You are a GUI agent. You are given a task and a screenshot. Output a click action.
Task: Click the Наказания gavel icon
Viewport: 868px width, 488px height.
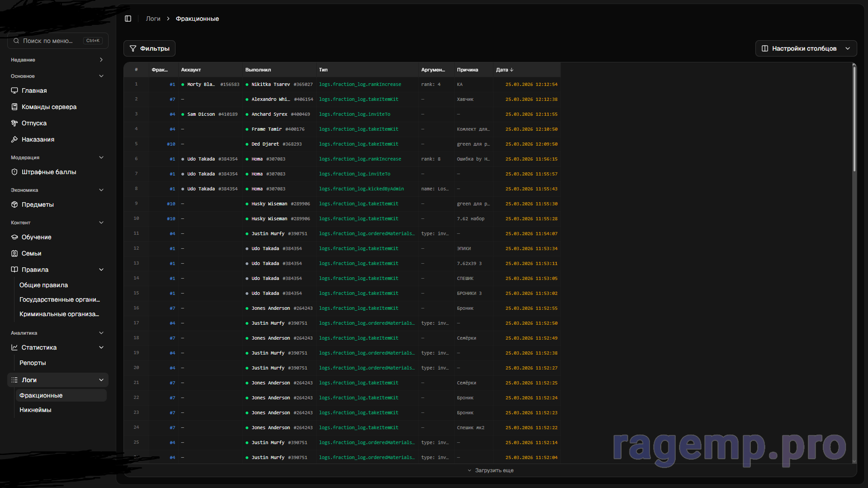point(14,139)
